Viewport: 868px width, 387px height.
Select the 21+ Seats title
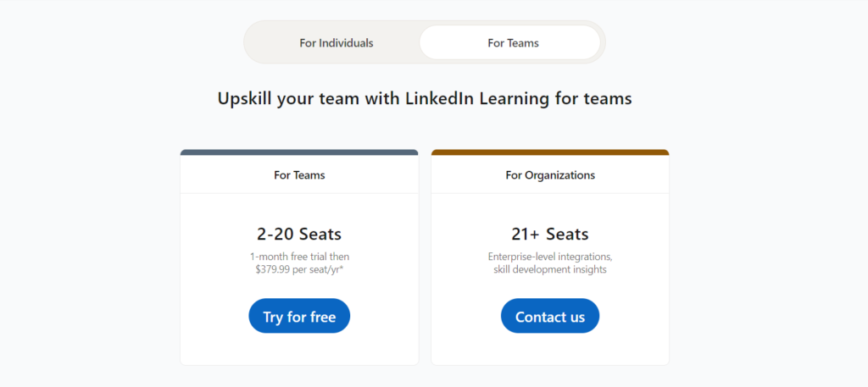(x=550, y=234)
